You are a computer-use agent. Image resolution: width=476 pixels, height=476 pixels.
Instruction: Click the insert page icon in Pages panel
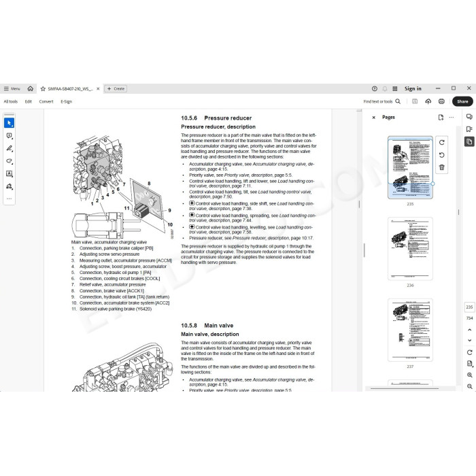point(441,118)
